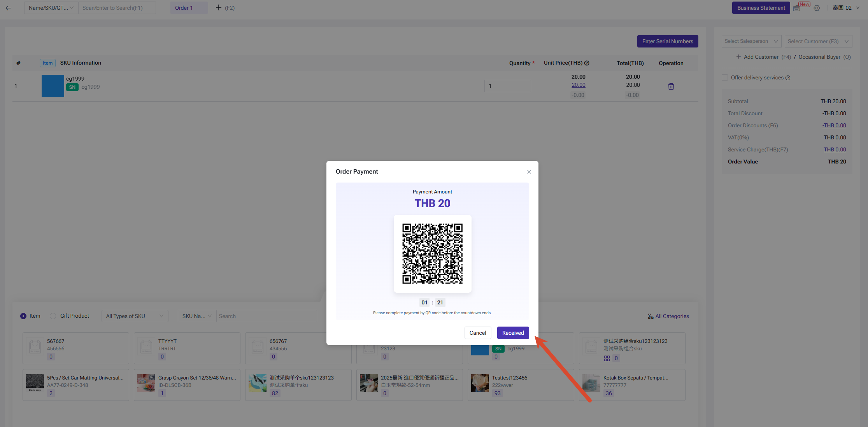868x427 pixels.
Task: Click the Enter Serial Numbers button
Action: tap(668, 41)
